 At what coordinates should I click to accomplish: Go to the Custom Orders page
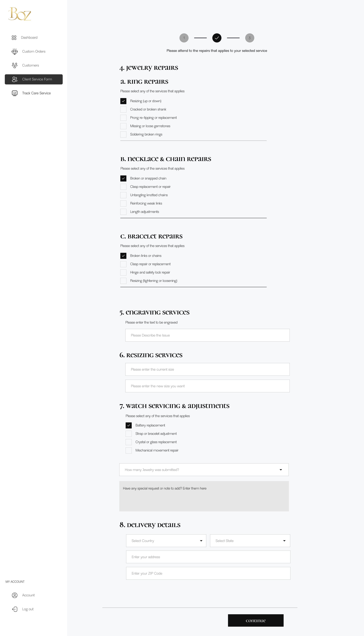[x=34, y=51]
